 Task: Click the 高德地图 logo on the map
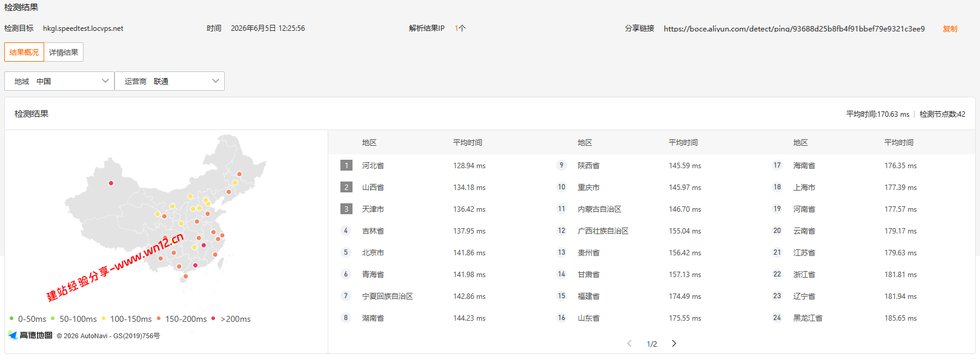[30, 335]
